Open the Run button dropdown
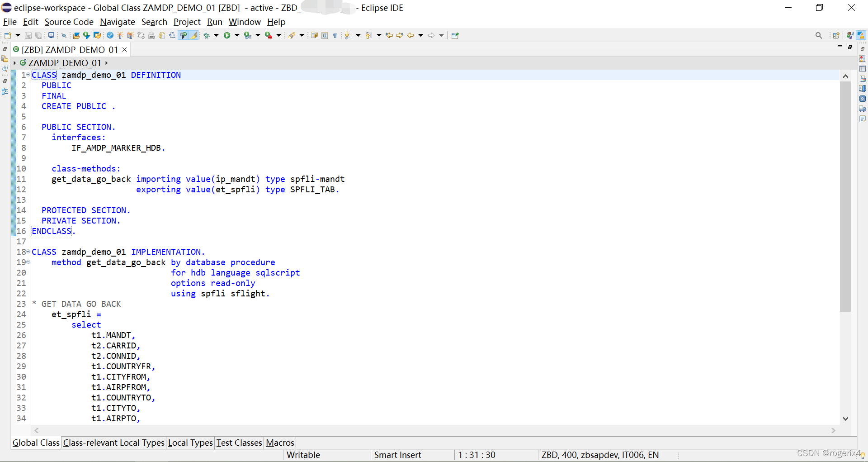This screenshot has height=462, width=868. pos(237,35)
